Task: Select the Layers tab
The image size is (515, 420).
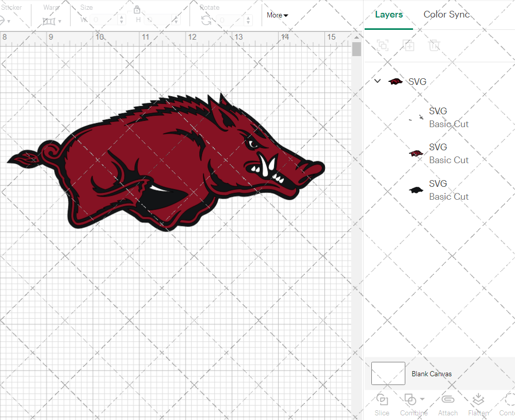Action: click(x=389, y=14)
